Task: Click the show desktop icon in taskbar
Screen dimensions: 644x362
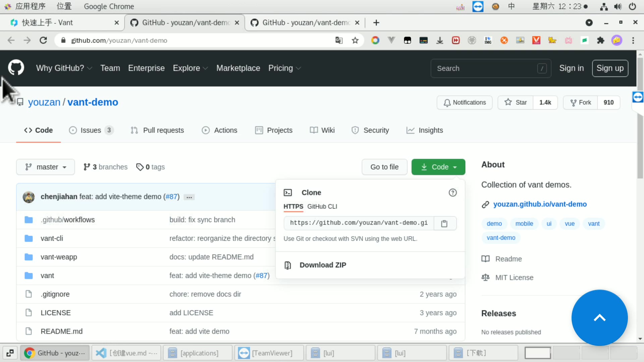Action: [10, 353]
